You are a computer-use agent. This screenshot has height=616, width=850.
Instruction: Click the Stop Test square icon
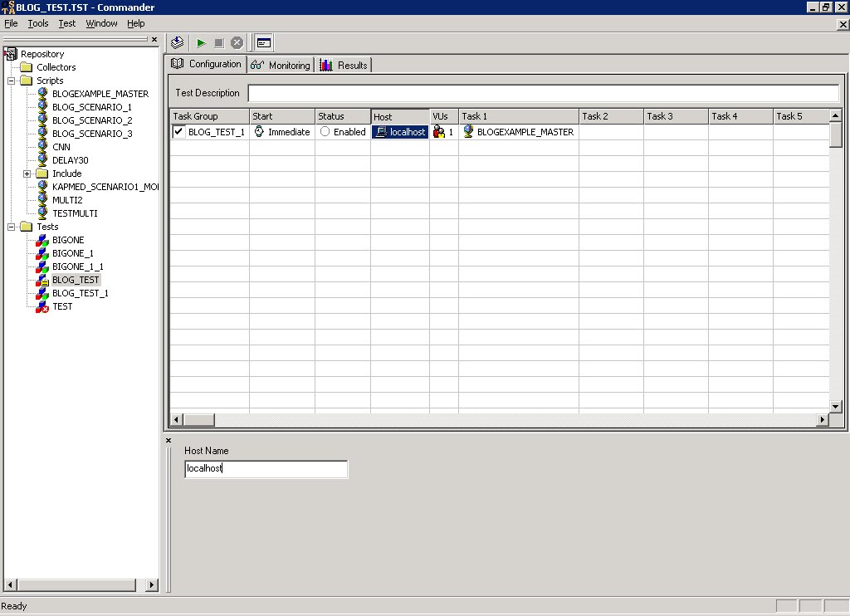(x=219, y=43)
